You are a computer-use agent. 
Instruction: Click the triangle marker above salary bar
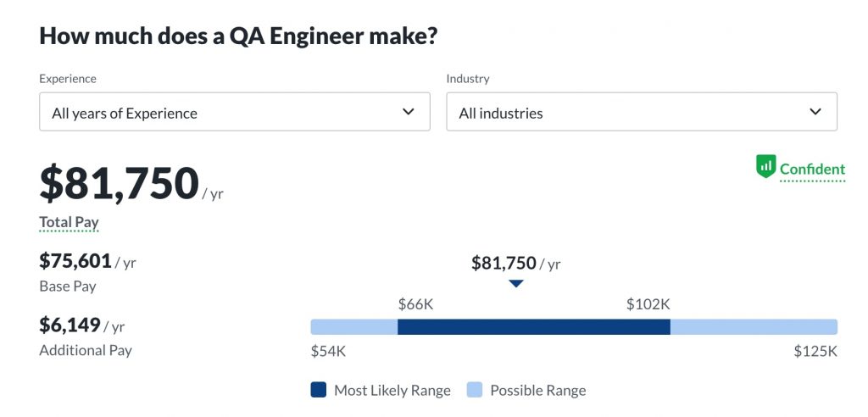point(516,284)
